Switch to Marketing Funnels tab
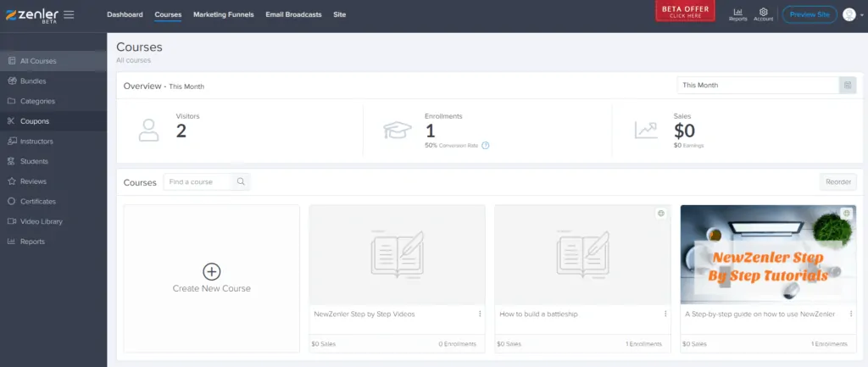The height and width of the screenshot is (367, 868). tap(223, 14)
